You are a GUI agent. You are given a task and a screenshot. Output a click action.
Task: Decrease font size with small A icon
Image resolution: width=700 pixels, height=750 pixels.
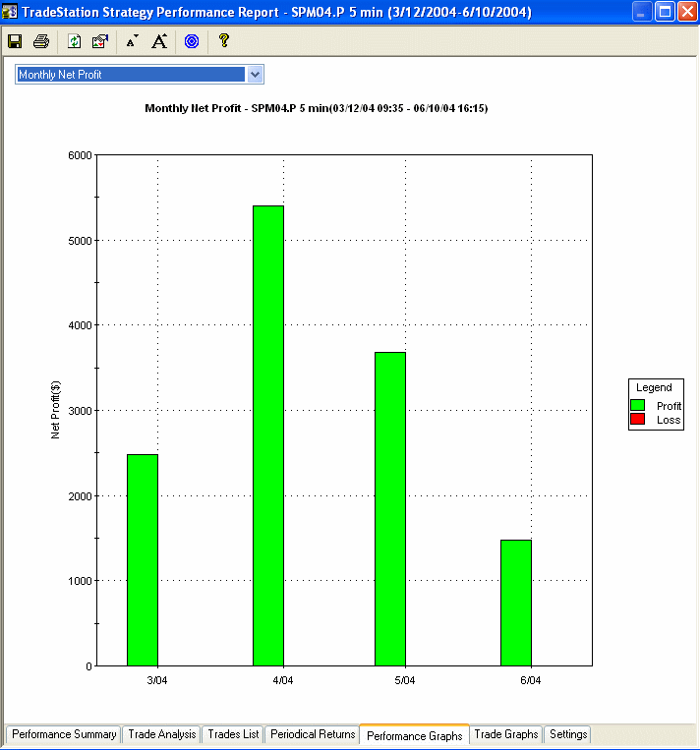coord(132,41)
